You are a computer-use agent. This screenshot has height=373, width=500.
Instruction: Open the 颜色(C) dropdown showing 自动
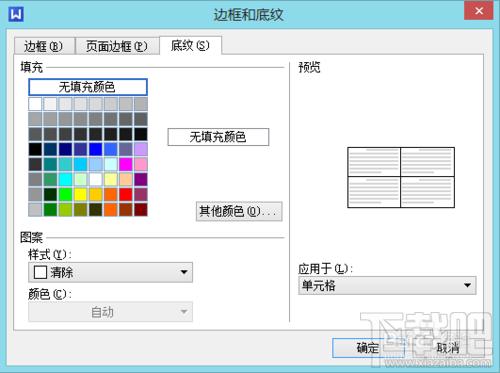click(110, 312)
